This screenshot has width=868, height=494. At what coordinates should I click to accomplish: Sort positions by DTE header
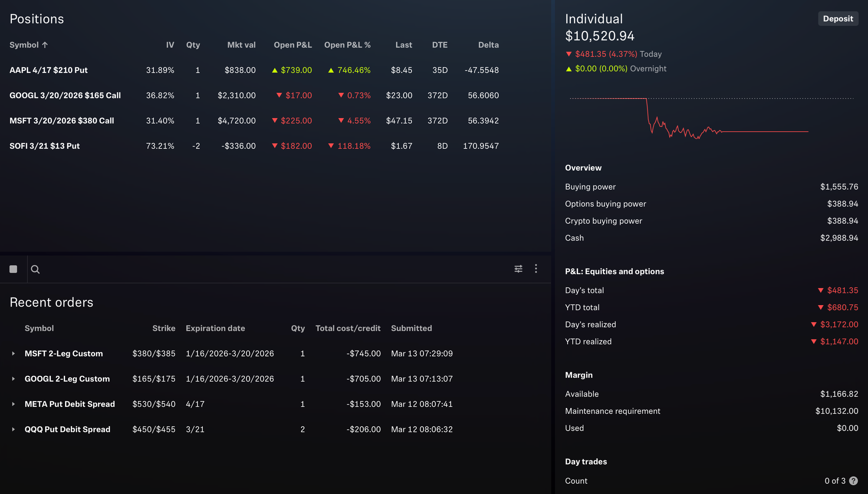click(x=440, y=45)
